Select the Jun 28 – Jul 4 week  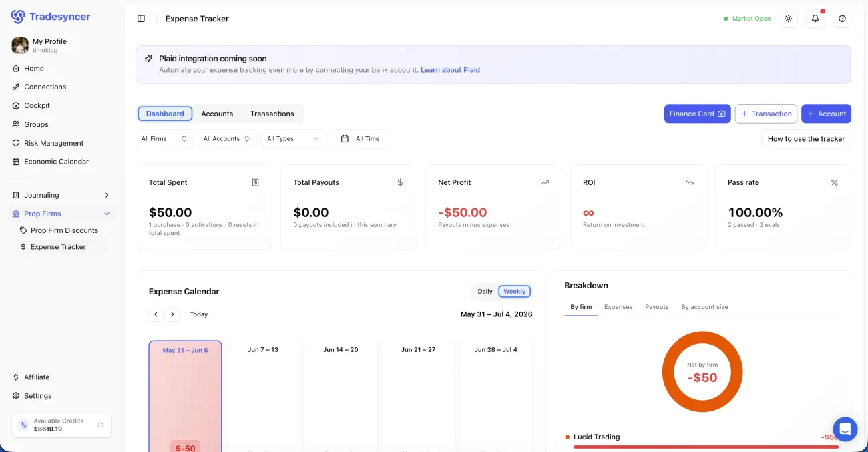(495, 396)
